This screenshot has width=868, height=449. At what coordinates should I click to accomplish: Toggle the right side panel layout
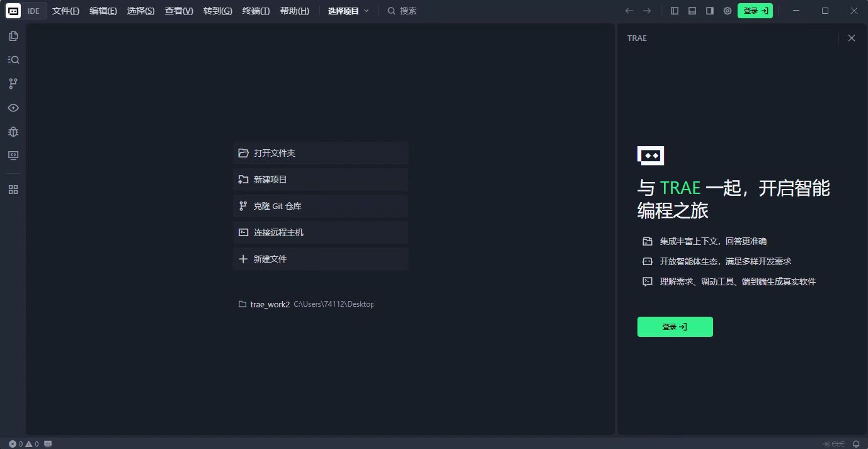710,11
